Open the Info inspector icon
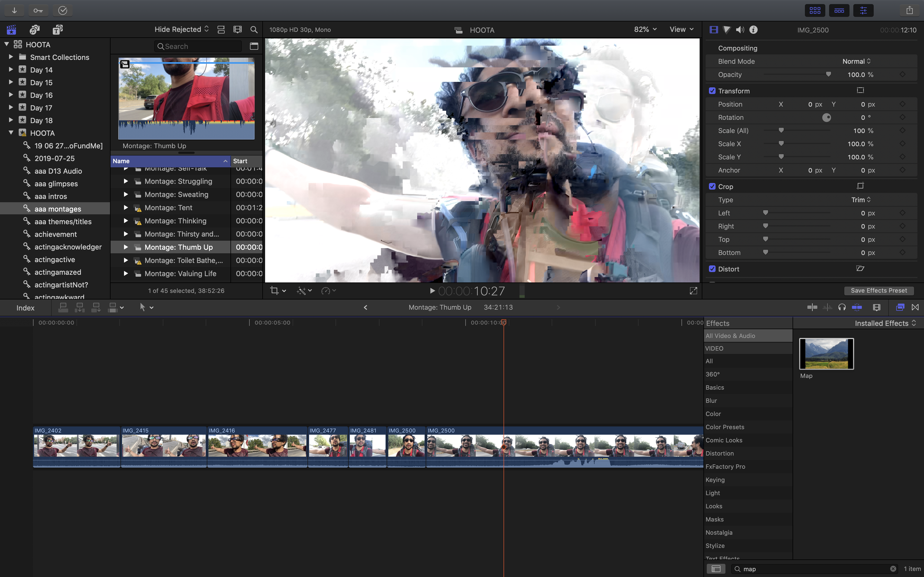This screenshot has height=577, width=924. tap(753, 30)
